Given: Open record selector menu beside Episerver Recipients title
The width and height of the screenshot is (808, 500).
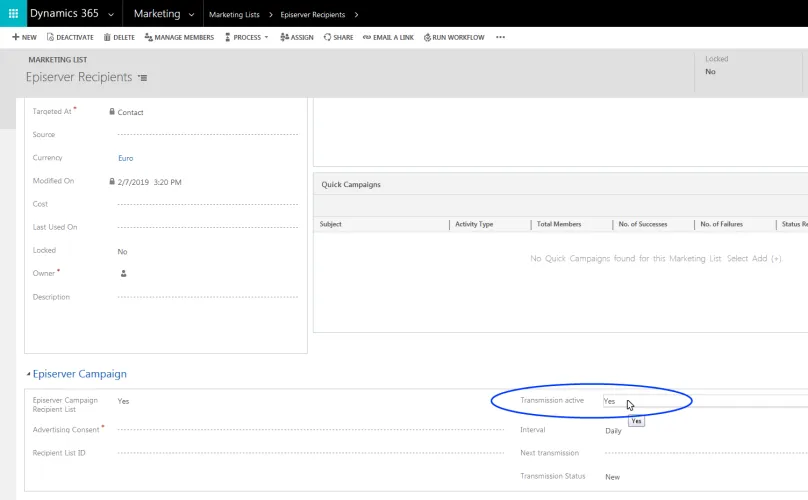Looking at the screenshot, I should point(143,78).
